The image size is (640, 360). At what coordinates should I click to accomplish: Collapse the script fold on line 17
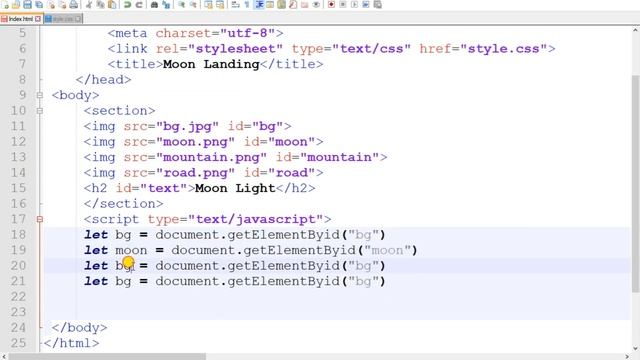pos(40,219)
